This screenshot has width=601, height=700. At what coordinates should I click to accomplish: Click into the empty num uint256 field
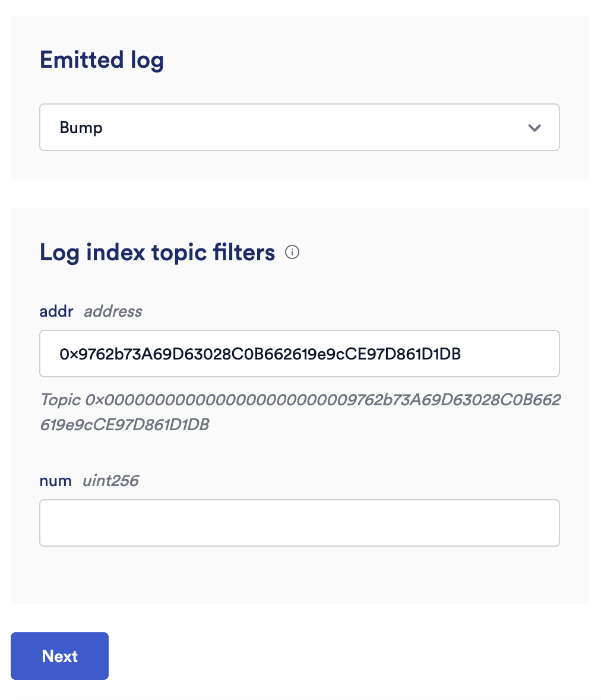point(299,523)
